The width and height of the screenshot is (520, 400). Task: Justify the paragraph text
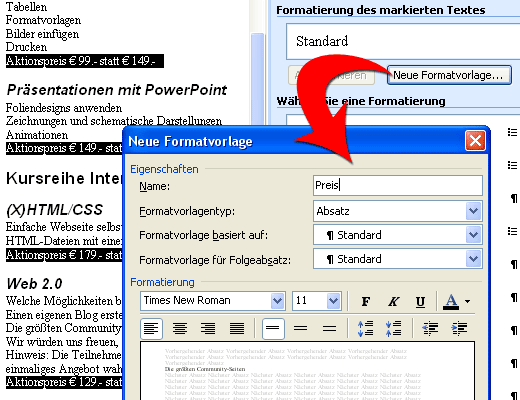coord(237,329)
